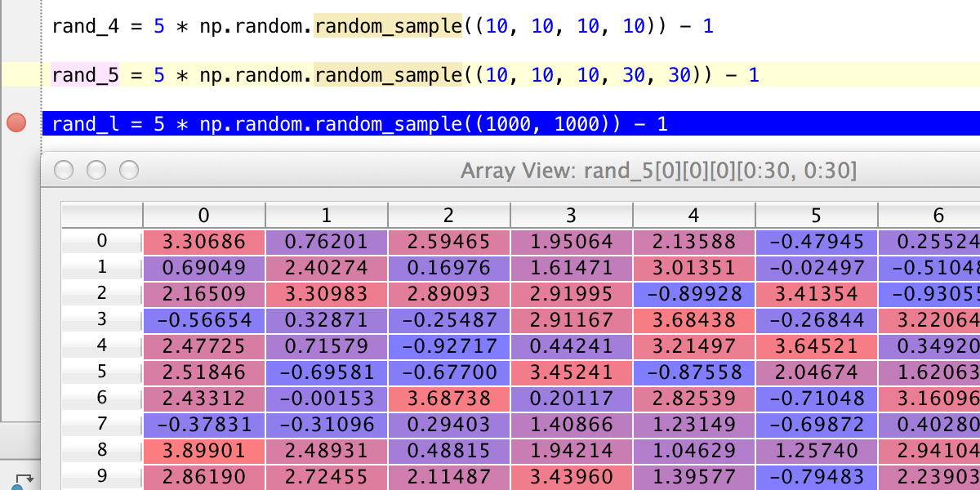980x490 pixels.
Task: Select column header 0
Action: 204,216
